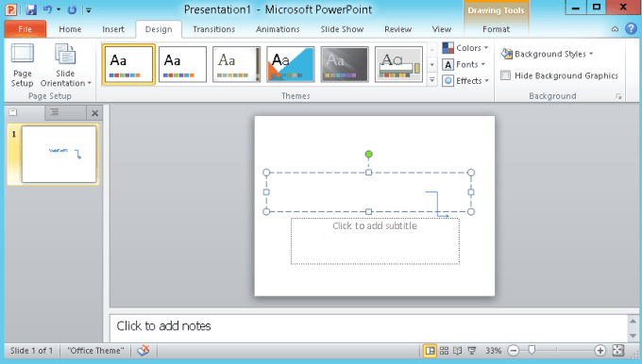The width and height of the screenshot is (642, 364).
Task: Click the Save icon in quick access toolbar
Action: pos(31,9)
